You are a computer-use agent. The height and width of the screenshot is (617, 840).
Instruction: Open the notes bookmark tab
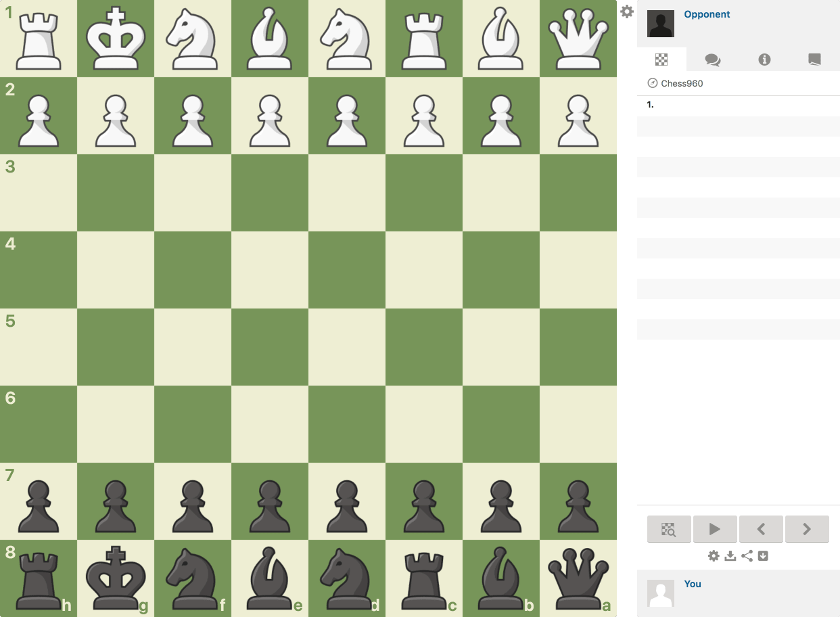[814, 60]
